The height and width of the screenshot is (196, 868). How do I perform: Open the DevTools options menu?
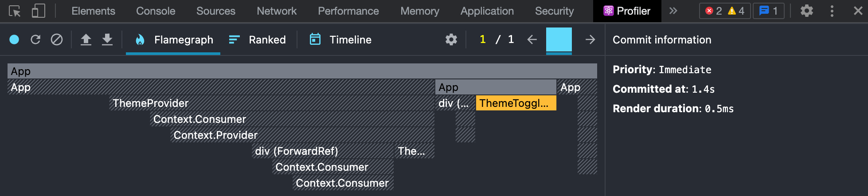[x=832, y=11]
